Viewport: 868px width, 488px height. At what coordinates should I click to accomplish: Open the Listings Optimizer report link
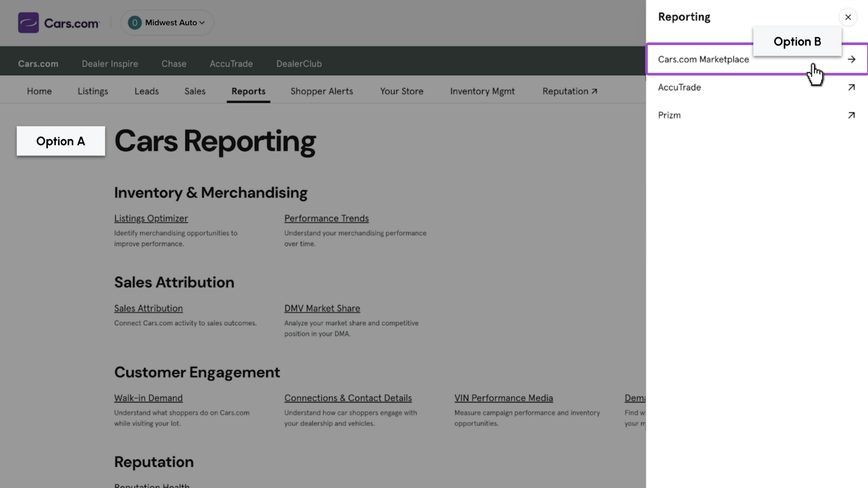[x=151, y=219]
